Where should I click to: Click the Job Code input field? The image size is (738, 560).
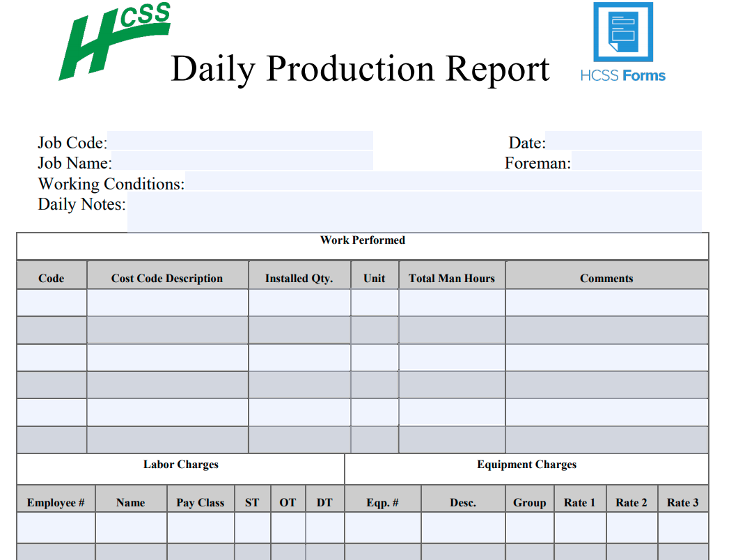240,141
